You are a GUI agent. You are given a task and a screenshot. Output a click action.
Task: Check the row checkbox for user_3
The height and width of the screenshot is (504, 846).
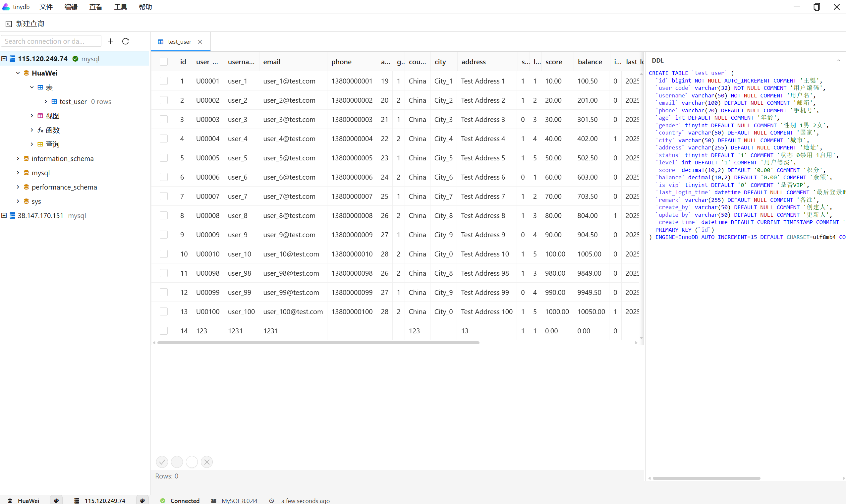(x=164, y=120)
